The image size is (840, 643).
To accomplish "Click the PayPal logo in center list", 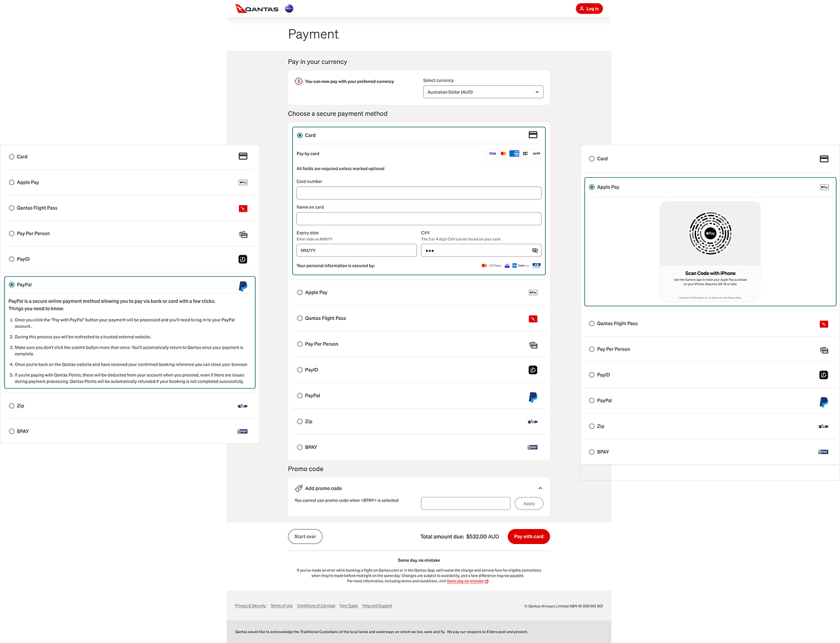I will click(533, 397).
